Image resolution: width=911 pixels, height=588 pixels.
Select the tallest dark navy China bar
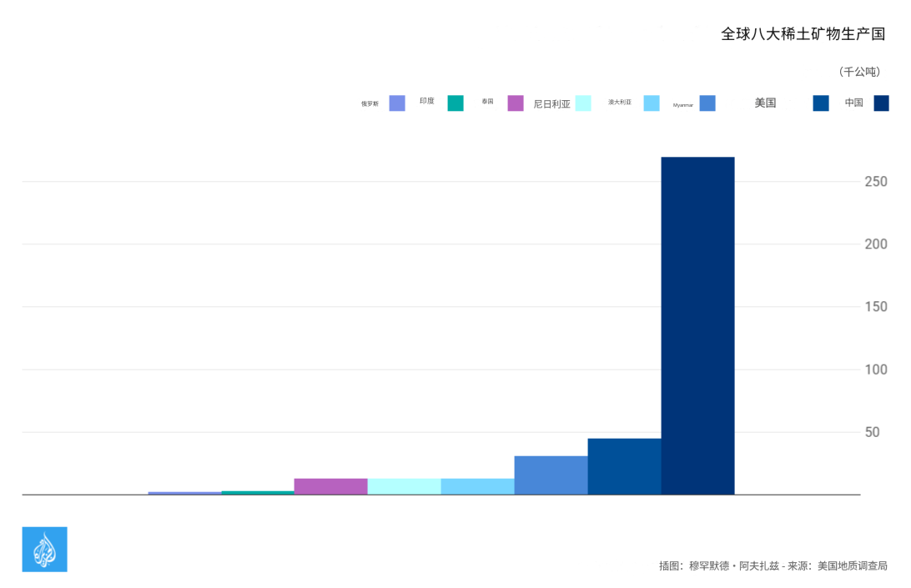[x=697, y=325]
